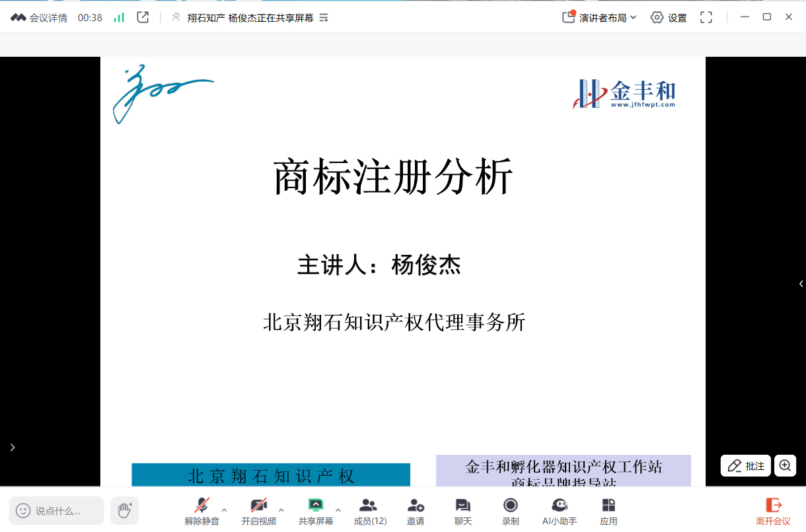Open the AI小助手 assistant
The image size is (806, 532).
point(560,512)
